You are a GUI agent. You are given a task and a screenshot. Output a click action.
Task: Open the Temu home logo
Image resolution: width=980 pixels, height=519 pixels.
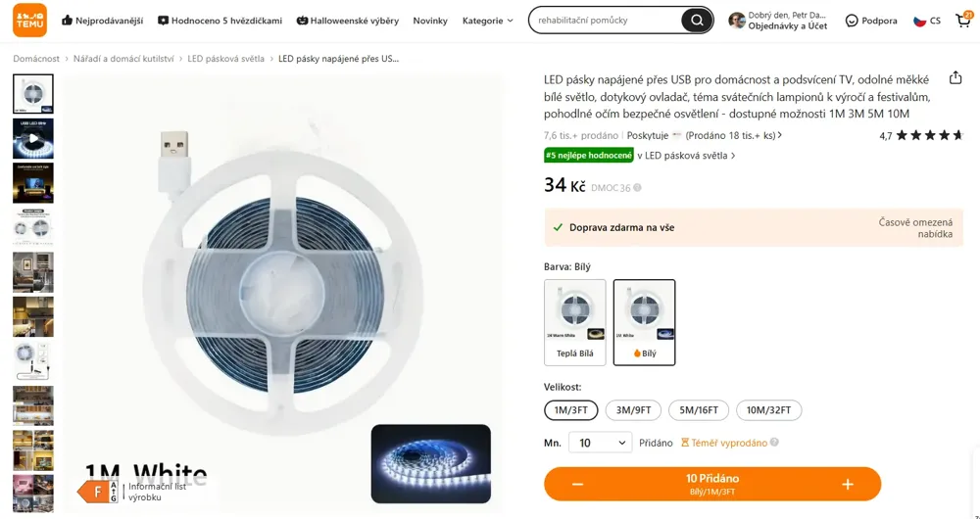tap(29, 20)
